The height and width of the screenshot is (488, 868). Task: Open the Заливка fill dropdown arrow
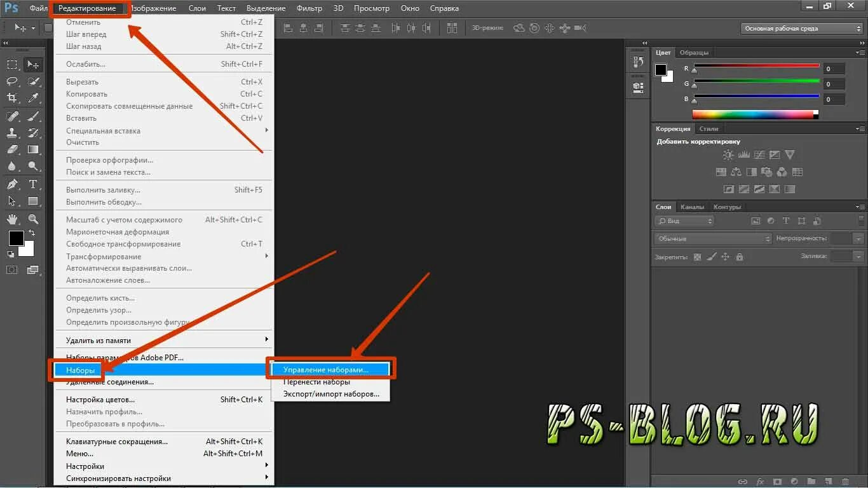click(x=859, y=257)
